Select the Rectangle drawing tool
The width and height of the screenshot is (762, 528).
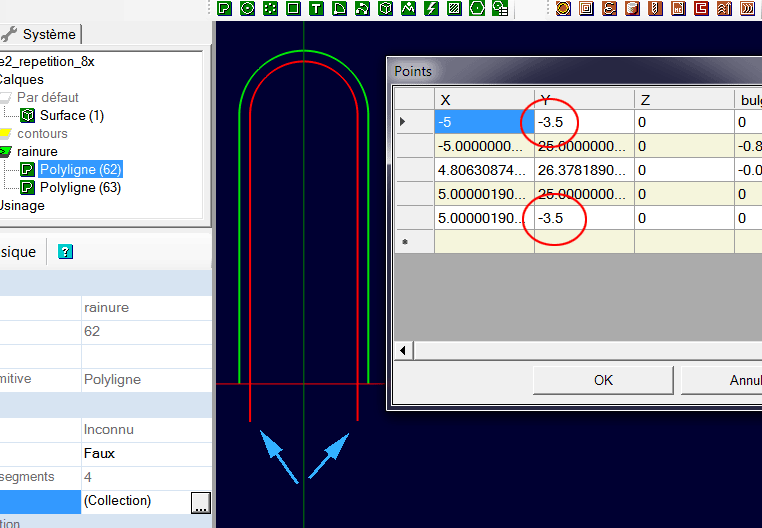point(293,8)
